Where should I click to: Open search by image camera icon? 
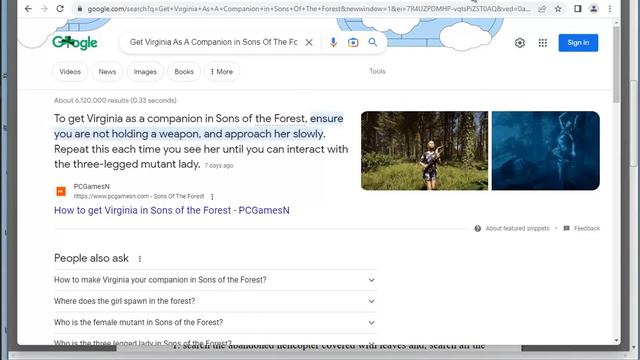point(353,42)
